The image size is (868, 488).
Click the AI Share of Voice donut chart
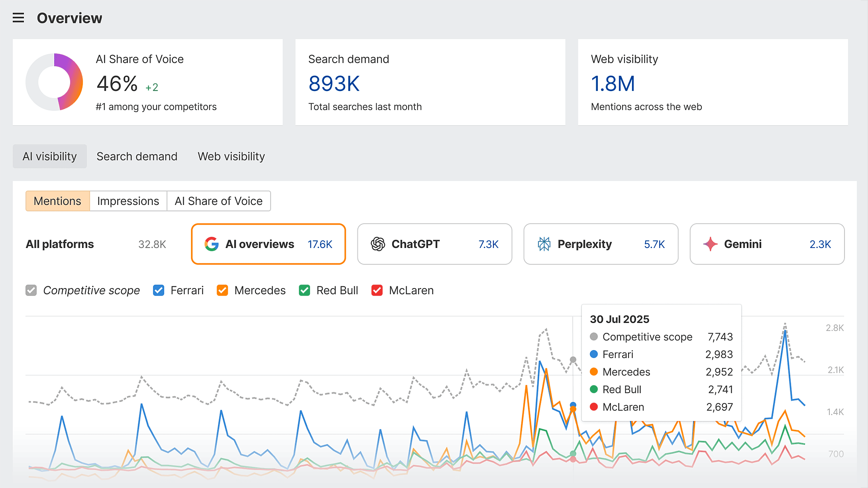pyautogui.click(x=54, y=82)
